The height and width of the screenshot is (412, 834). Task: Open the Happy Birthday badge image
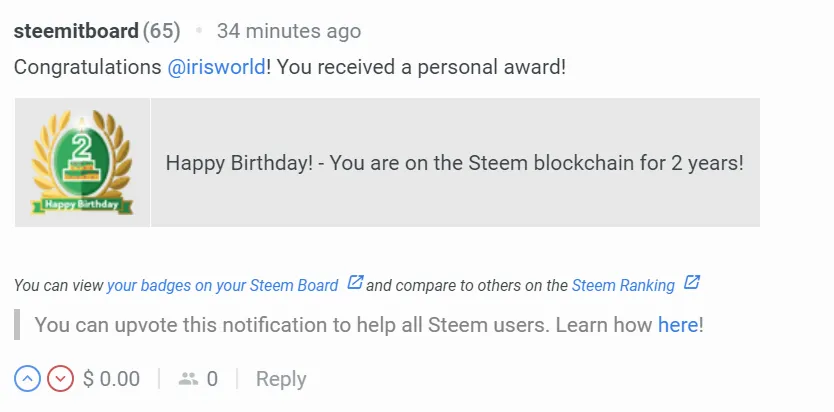[82, 162]
